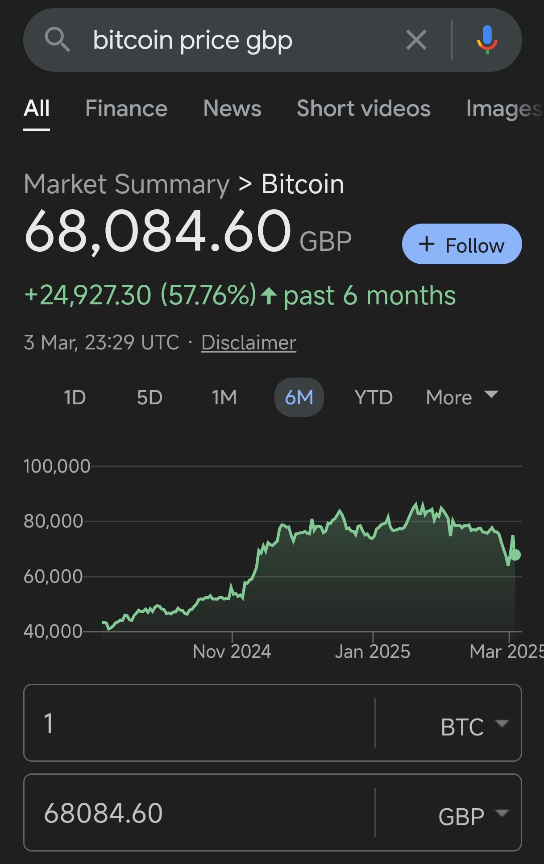The image size is (544, 864).
Task: Expand the More time ranges dropdown
Action: pyautogui.click(x=462, y=397)
